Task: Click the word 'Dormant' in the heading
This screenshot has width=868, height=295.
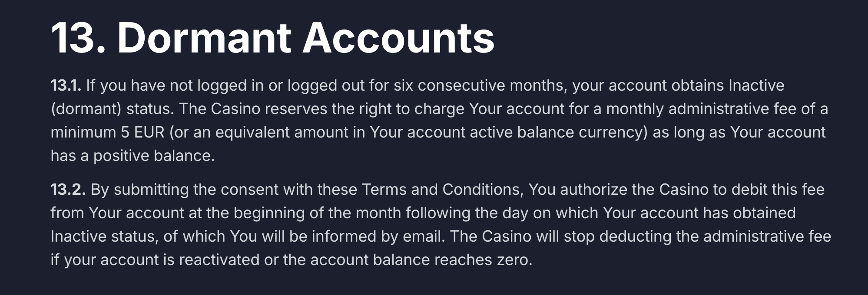Action: [x=204, y=38]
